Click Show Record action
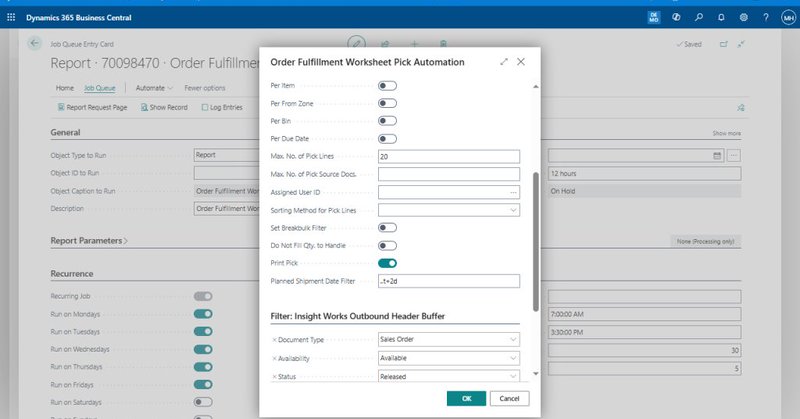This screenshot has width=800, height=419. pyautogui.click(x=164, y=107)
